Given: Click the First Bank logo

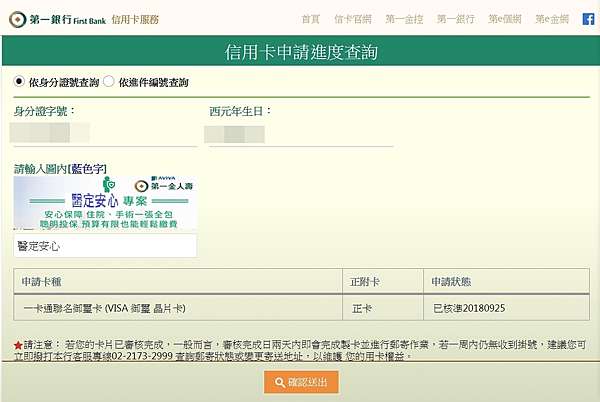Looking at the screenshot, I should pos(57,19).
